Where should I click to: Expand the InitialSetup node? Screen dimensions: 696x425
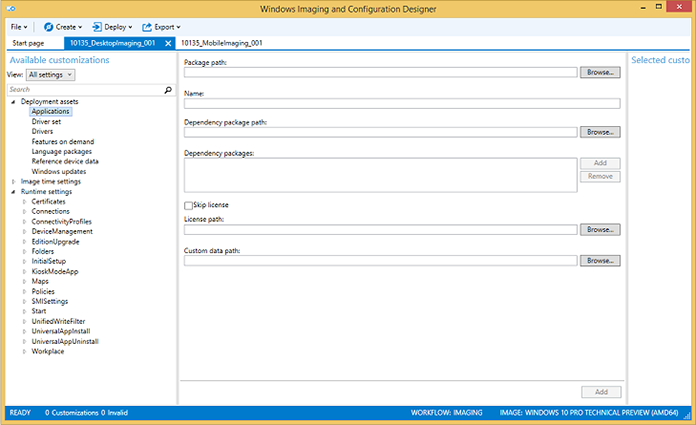point(24,261)
